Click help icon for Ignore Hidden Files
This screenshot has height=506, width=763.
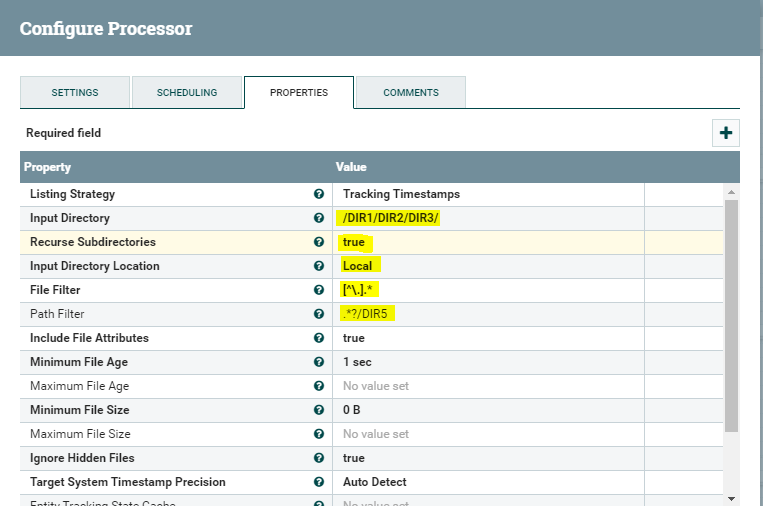(319, 458)
